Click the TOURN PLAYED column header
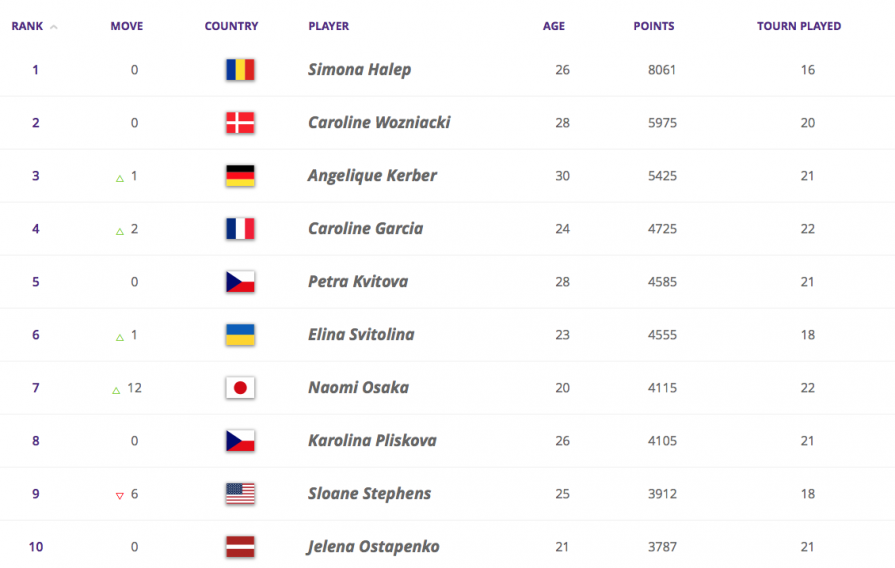The image size is (895, 568). [799, 26]
